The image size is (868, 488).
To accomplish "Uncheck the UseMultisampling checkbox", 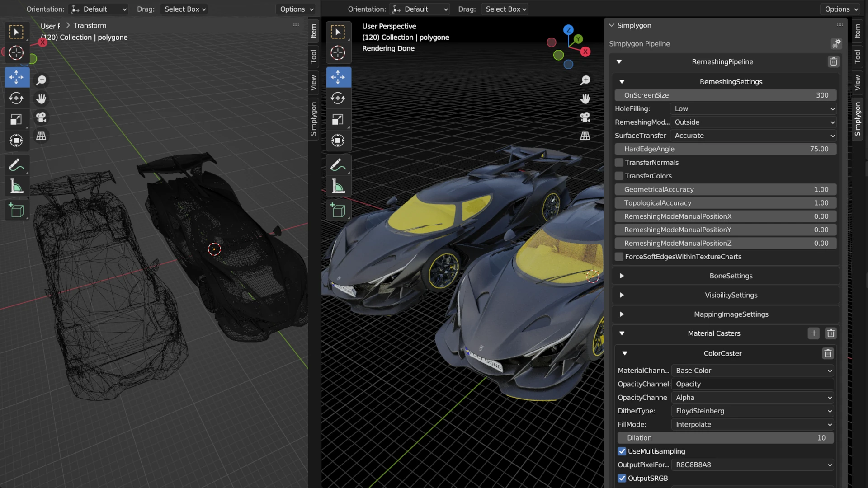I will (622, 451).
